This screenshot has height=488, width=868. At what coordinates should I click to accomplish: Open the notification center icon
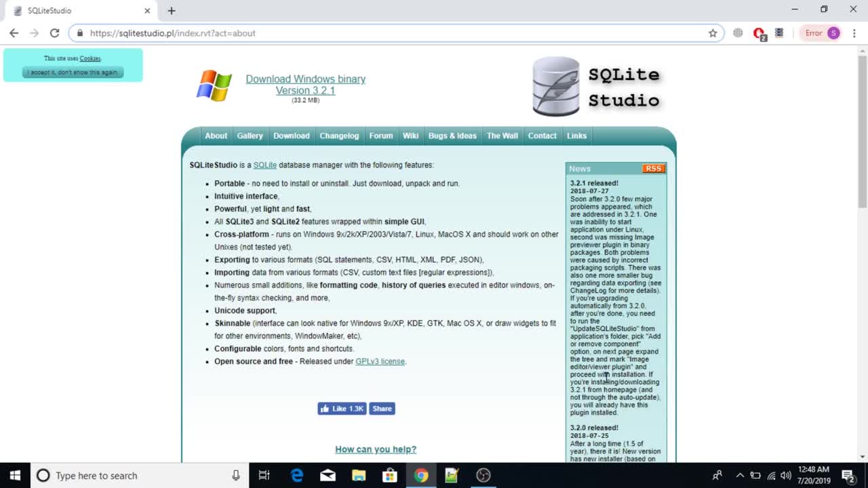point(848,475)
